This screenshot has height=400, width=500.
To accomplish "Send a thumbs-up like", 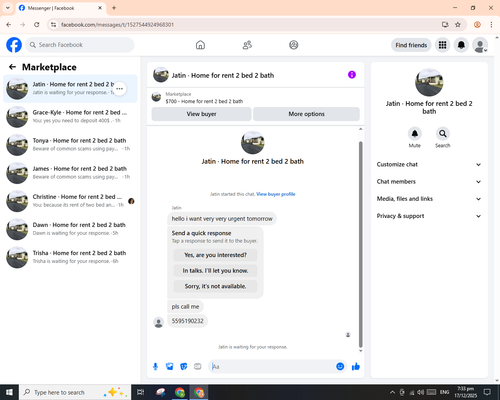I will (356, 367).
